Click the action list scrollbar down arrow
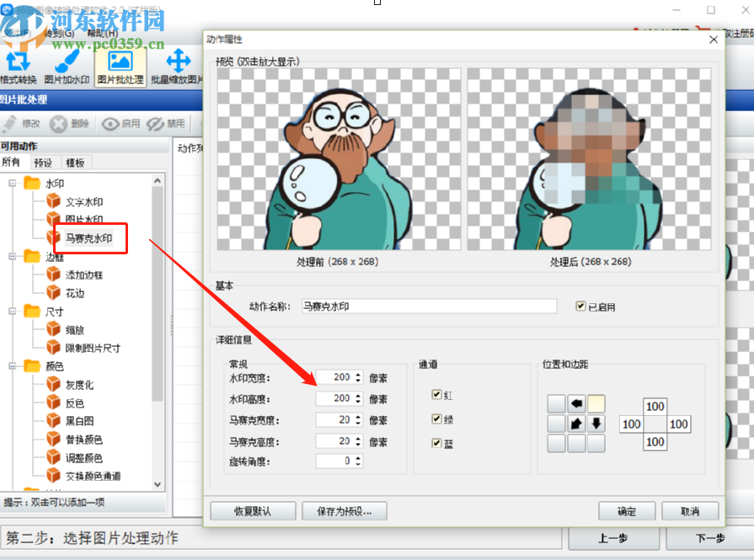The image size is (754, 560). 158,484
